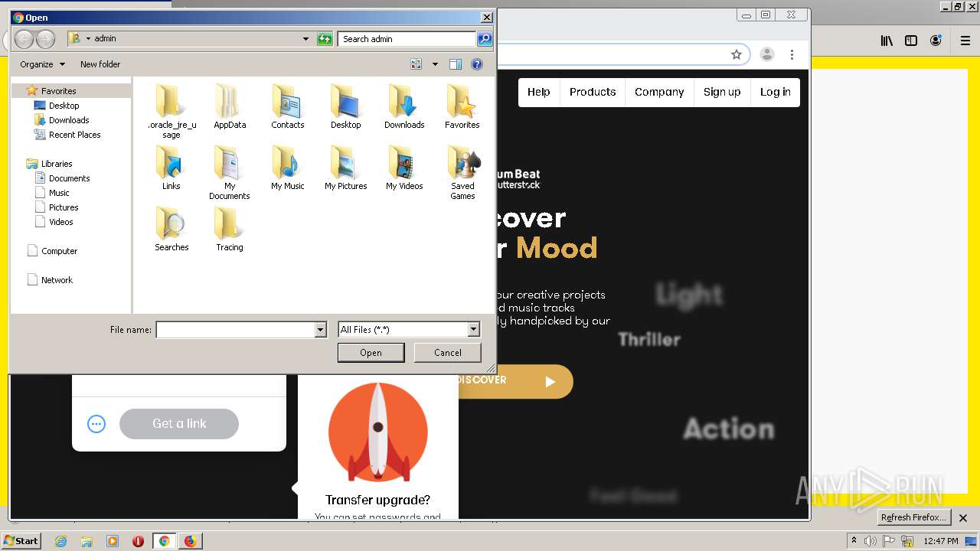Expand the File name dropdown arrow
This screenshot has height=551, width=980.
321,330
